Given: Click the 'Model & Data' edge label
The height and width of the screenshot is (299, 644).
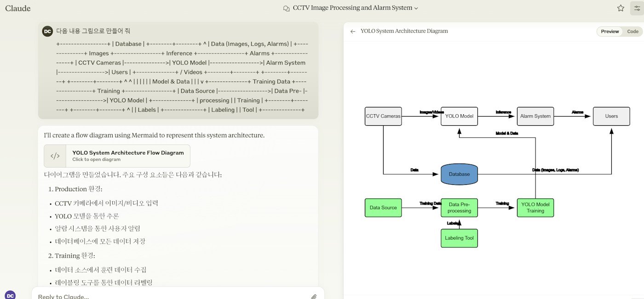Looking at the screenshot, I should 507,133.
